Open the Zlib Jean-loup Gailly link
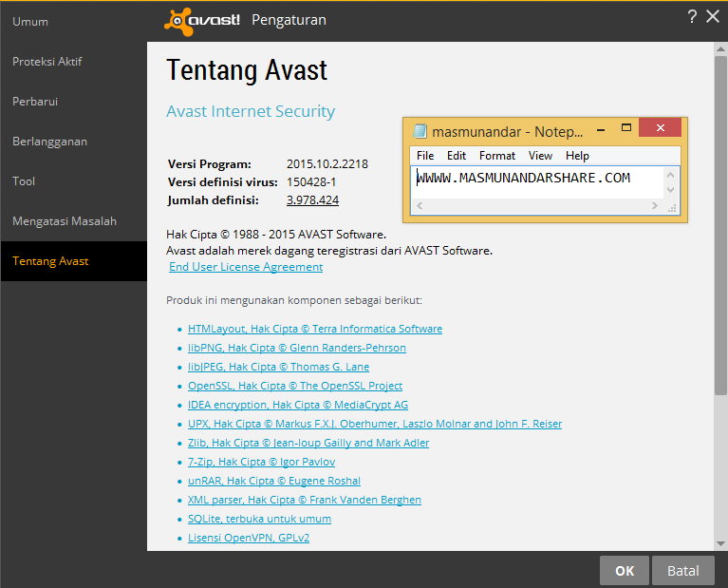Screen dimensions: 728x588 pos(308,444)
